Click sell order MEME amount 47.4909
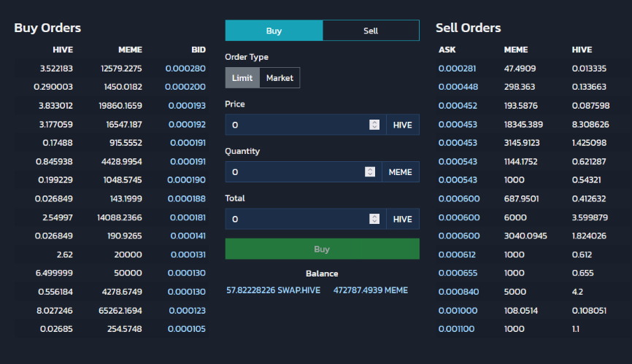Viewport: 632px width, 364px height. pos(520,69)
